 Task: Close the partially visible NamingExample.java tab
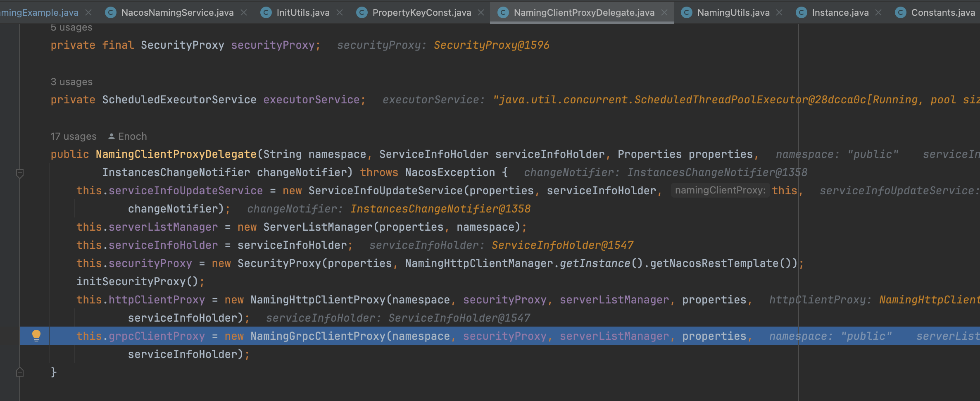pos(88,12)
